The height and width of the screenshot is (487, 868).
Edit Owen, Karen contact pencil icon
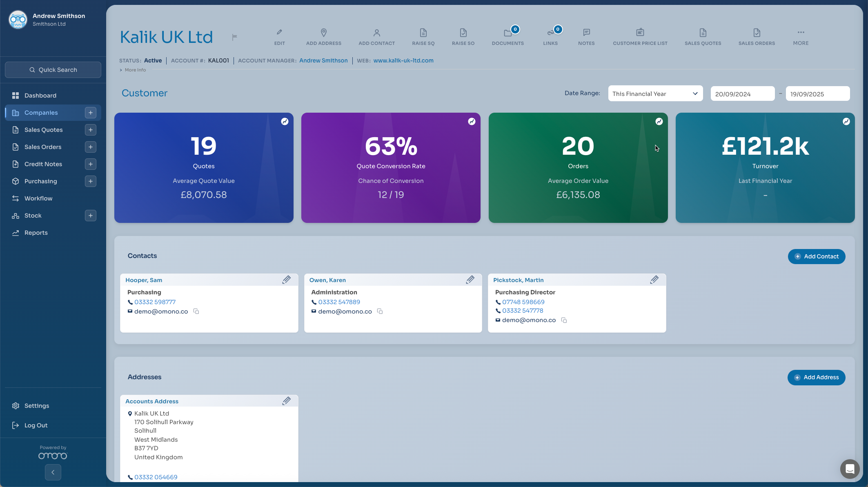pyautogui.click(x=470, y=280)
